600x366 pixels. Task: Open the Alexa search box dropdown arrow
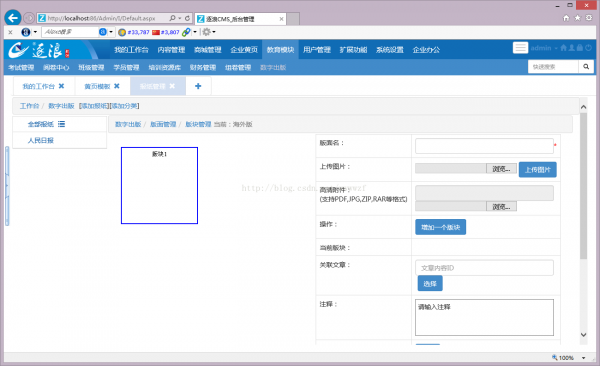pos(111,32)
